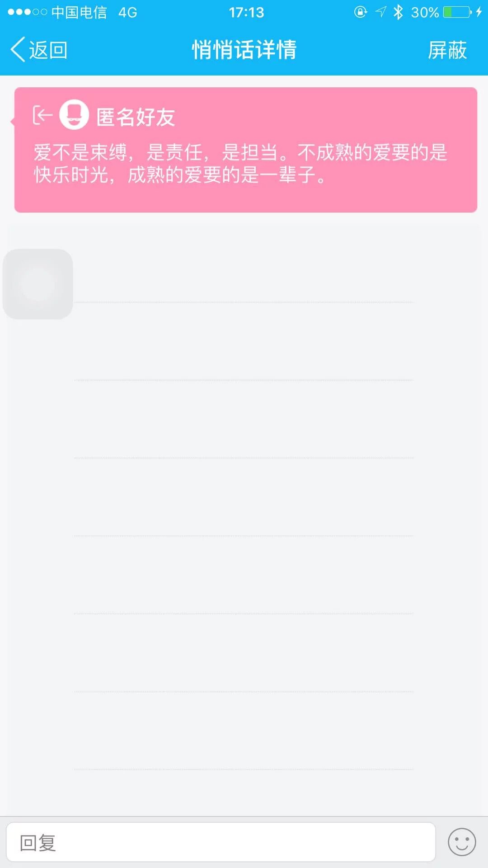Tap the battery level icon
The width and height of the screenshot is (488, 868).
tap(457, 12)
